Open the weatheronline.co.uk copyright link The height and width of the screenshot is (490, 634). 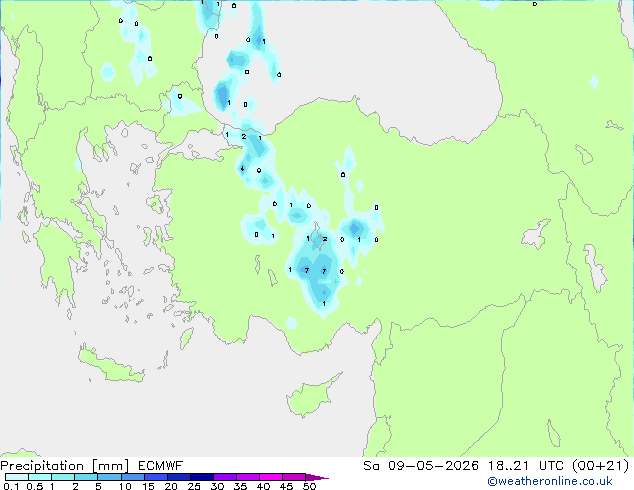coord(550,481)
